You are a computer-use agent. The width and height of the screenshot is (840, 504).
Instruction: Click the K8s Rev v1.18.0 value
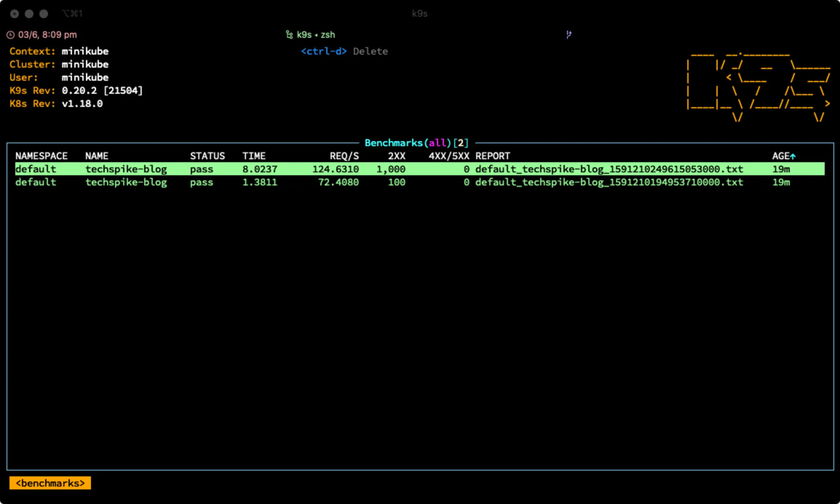pos(82,104)
